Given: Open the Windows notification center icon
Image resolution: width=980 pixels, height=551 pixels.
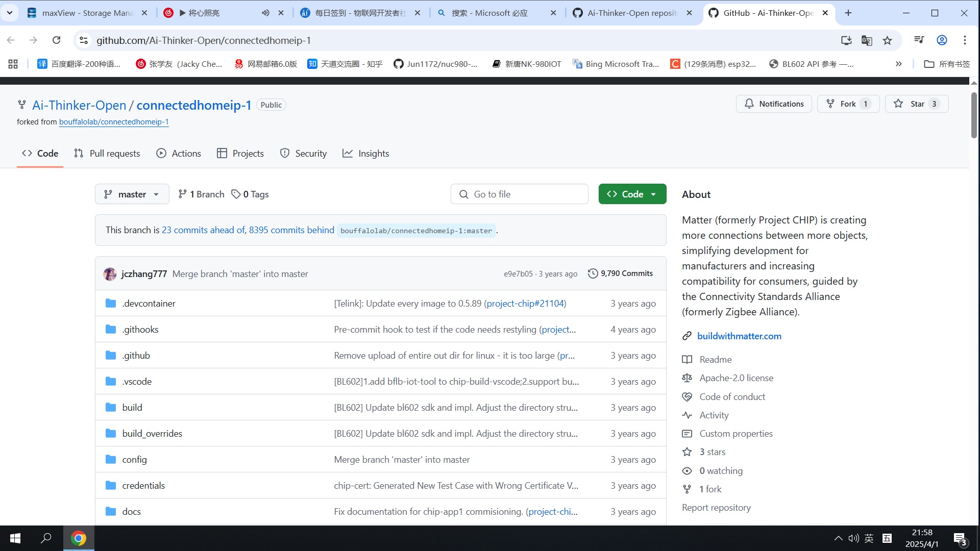Looking at the screenshot, I should [960, 539].
